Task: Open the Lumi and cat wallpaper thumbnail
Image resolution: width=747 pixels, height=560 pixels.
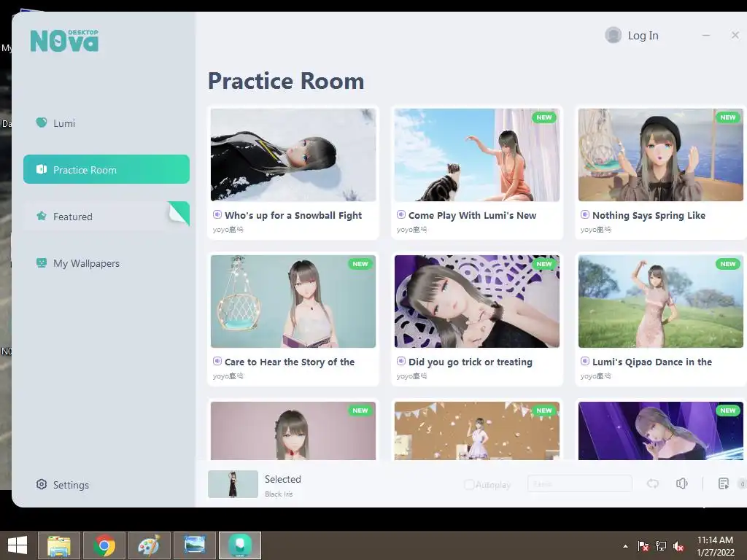Action: (x=477, y=155)
